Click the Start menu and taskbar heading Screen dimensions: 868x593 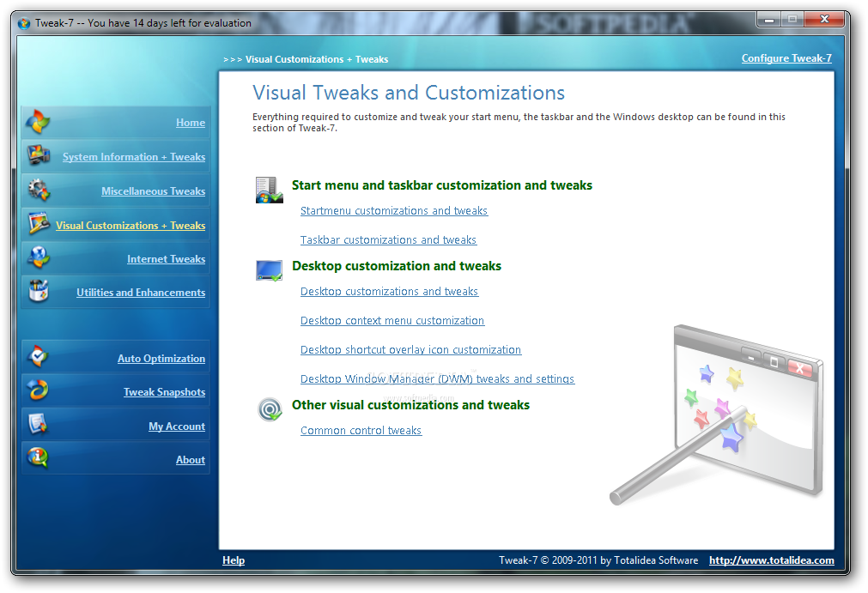[x=442, y=185]
